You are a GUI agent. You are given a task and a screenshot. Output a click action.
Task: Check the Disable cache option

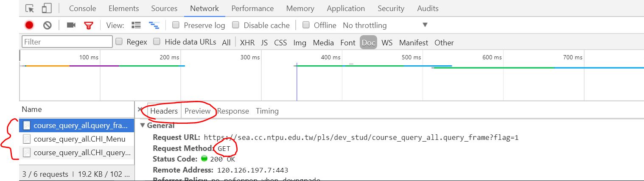[235, 25]
